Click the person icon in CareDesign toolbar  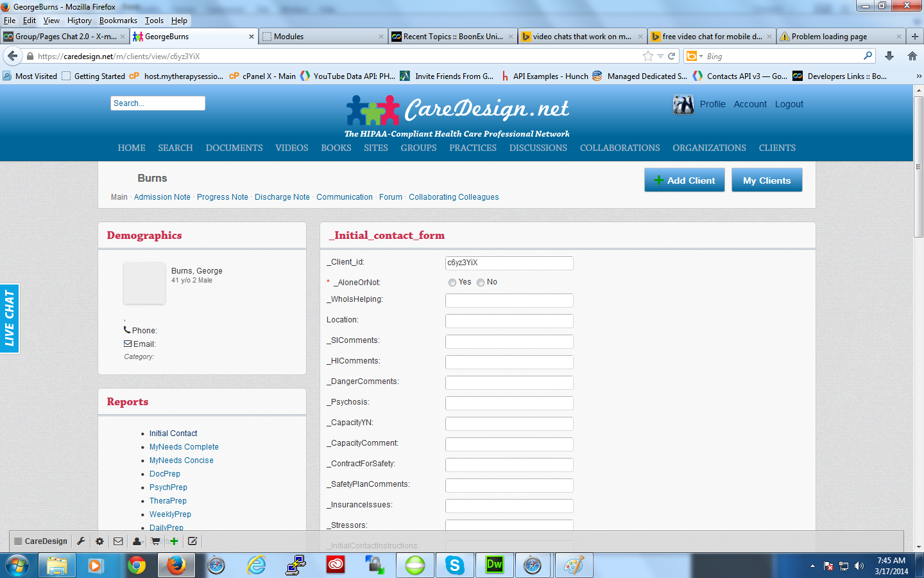pyautogui.click(x=137, y=541)
